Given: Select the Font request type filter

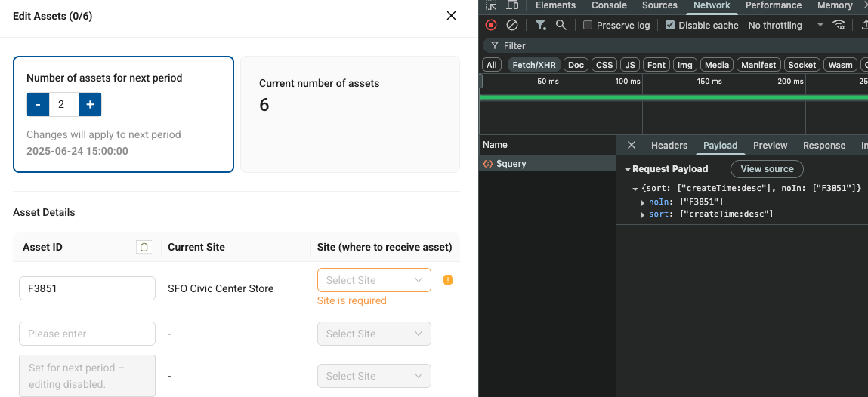Looking at the screenshot, I should click(656, 65).
